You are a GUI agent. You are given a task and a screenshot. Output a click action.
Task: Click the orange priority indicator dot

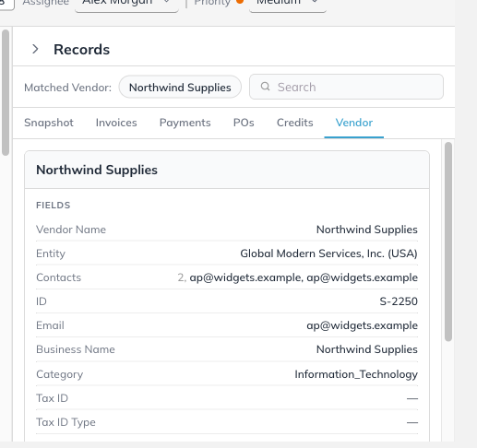click(x=240, y=1)
